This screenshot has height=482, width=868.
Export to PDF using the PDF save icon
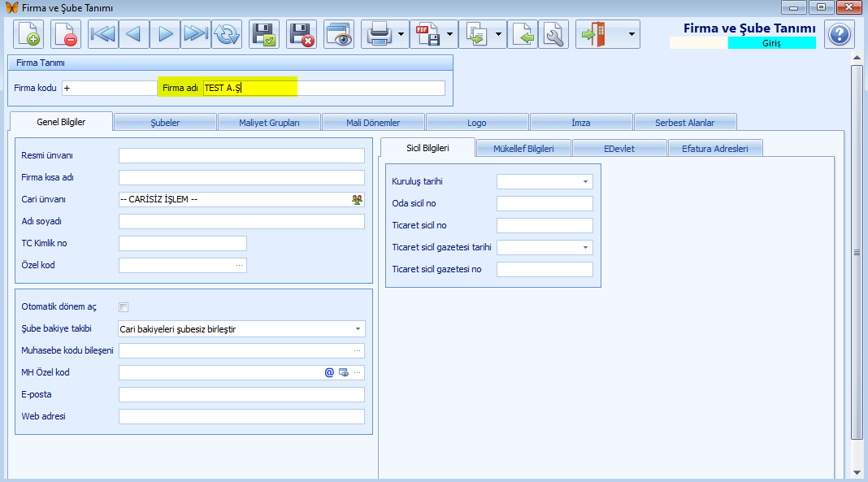(427, 34)
